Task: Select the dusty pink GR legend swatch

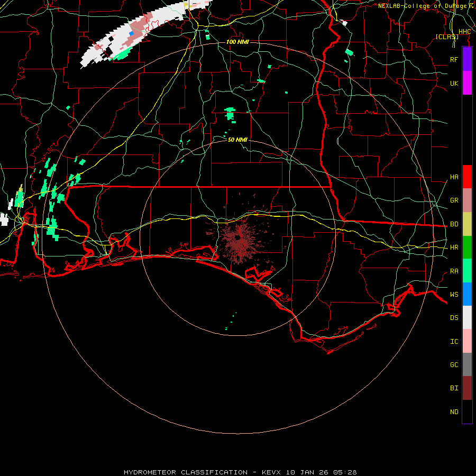Action: pyautogui.click(x=467, y=200)
